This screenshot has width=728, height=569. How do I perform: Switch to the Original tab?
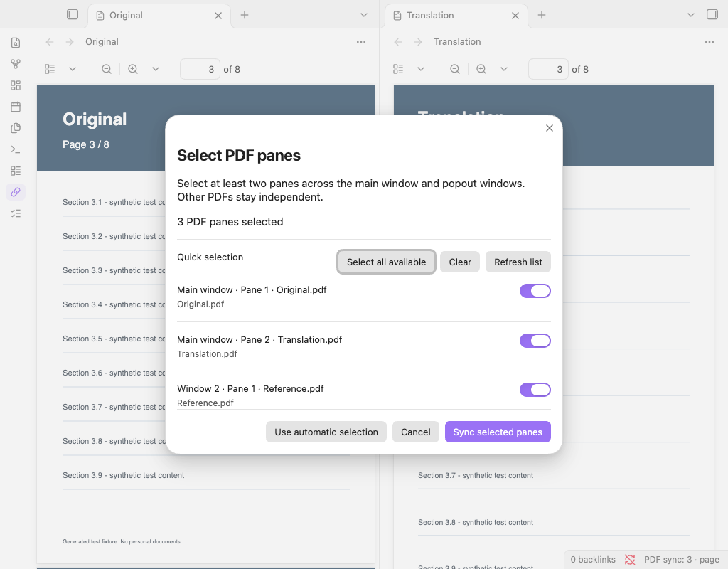pyautogui.click(x=159, y=16)
